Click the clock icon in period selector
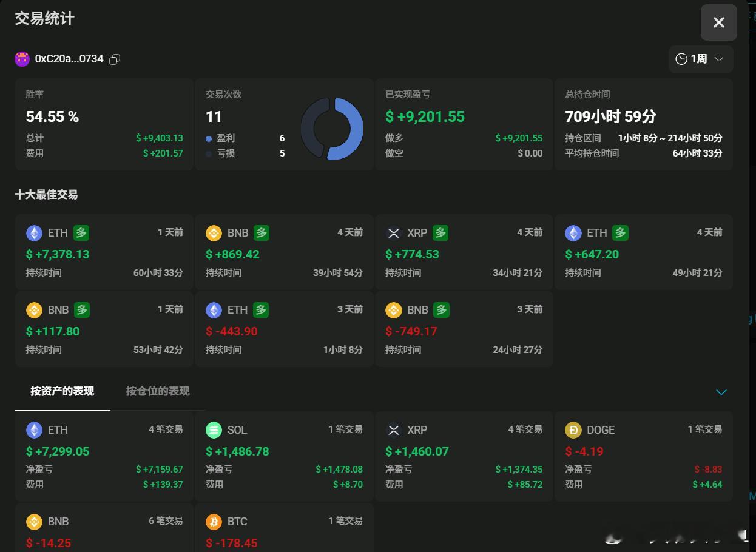Viewport: 756px width, 552px height. tap(681, 59)
